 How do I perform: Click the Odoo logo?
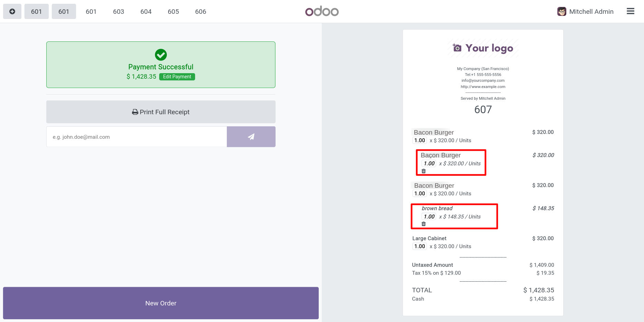[322, 11]
